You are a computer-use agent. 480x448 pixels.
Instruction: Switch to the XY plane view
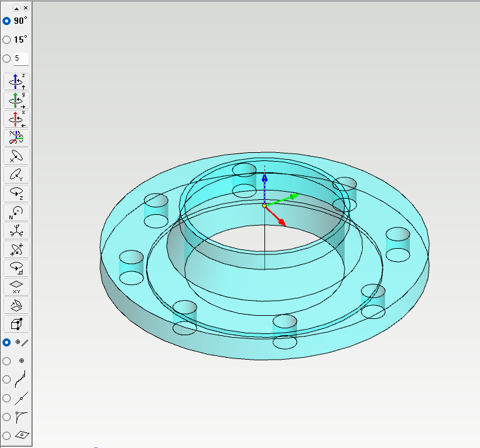[16, 287]
